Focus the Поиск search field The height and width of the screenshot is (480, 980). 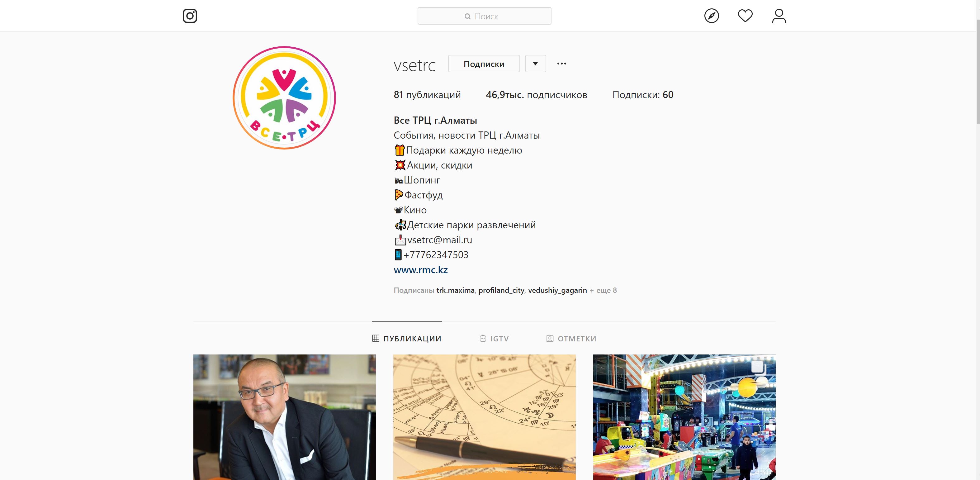click(x=484, y=16)
